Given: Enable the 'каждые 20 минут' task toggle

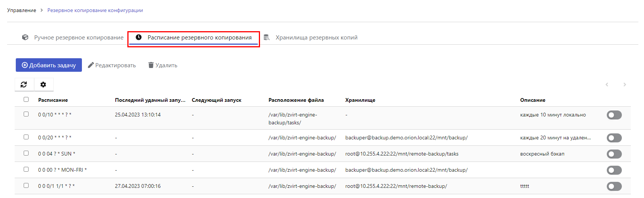Looking at the screenshot, I should point(614,138).
